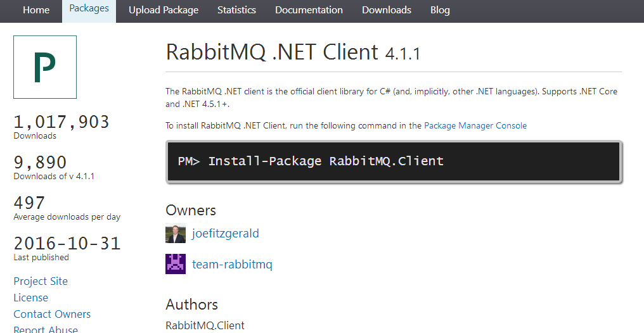644x333 pixels.
Task: View the License link
Action: tap(31, 298)
